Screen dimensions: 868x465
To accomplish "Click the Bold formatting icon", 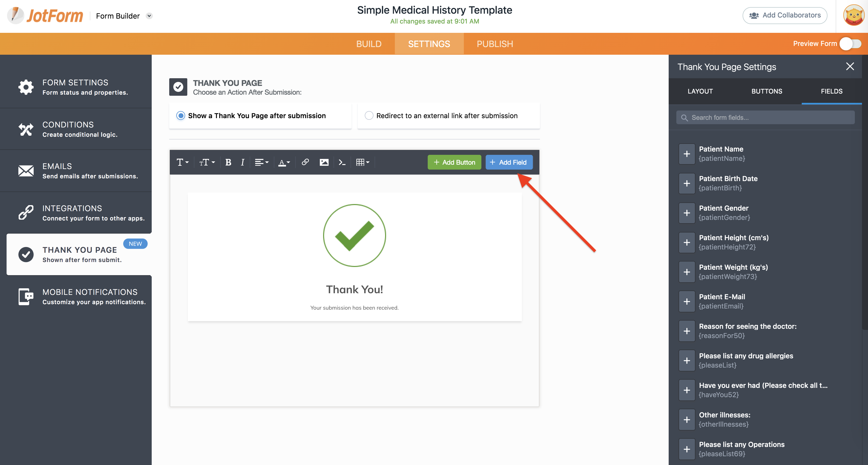I will 228,162.
